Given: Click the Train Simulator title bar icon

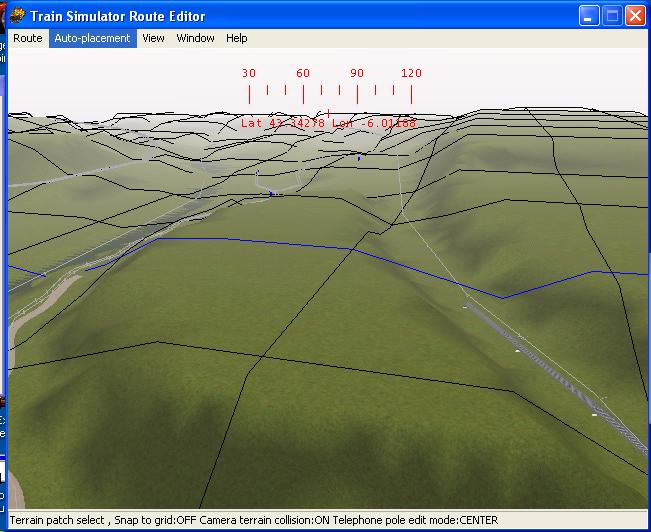Looking at the screenshot, I should point(17,15).
